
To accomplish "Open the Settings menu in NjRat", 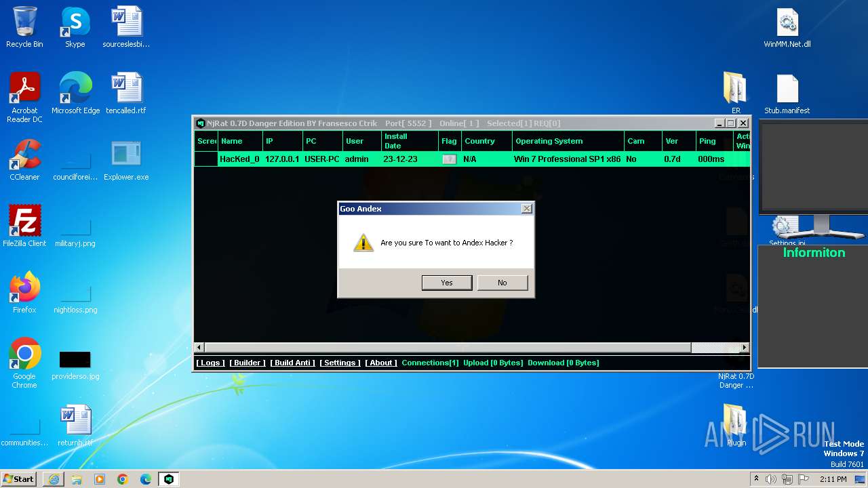I will [340, 363].
